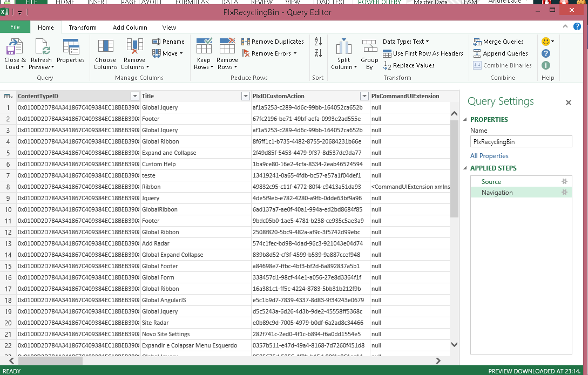Image resolution: width=588 pixels, height=375 pixels.
Task: Select row number 8 header
Action: (8, 187)
